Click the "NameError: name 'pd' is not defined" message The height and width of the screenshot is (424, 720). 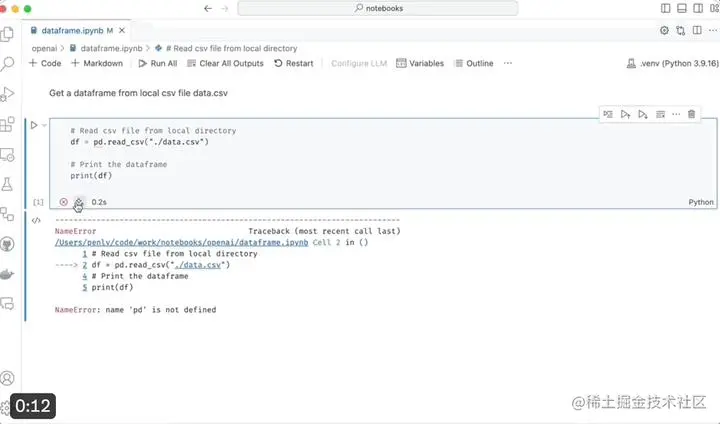tap(135, 310)
